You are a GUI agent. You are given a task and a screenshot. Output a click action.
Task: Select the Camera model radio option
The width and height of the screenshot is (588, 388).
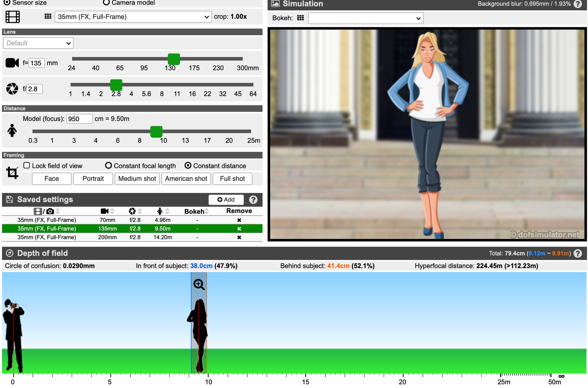[106, 3]
